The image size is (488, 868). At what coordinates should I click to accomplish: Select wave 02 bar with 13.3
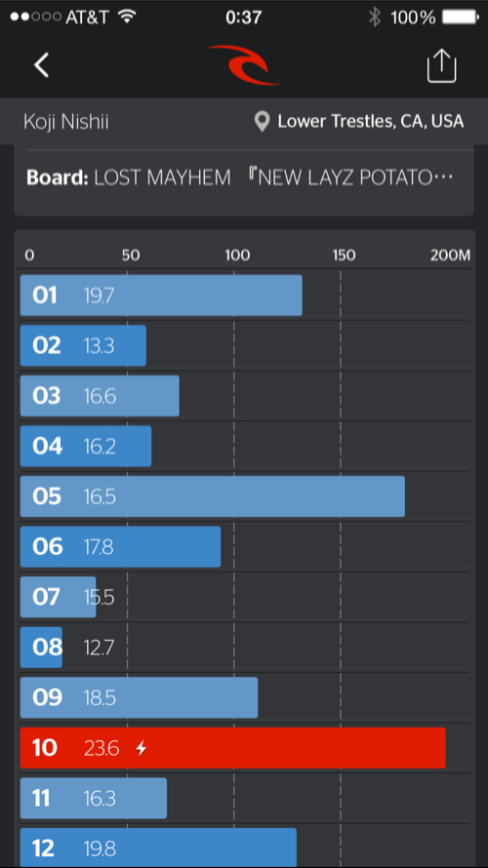pos(83,345)
